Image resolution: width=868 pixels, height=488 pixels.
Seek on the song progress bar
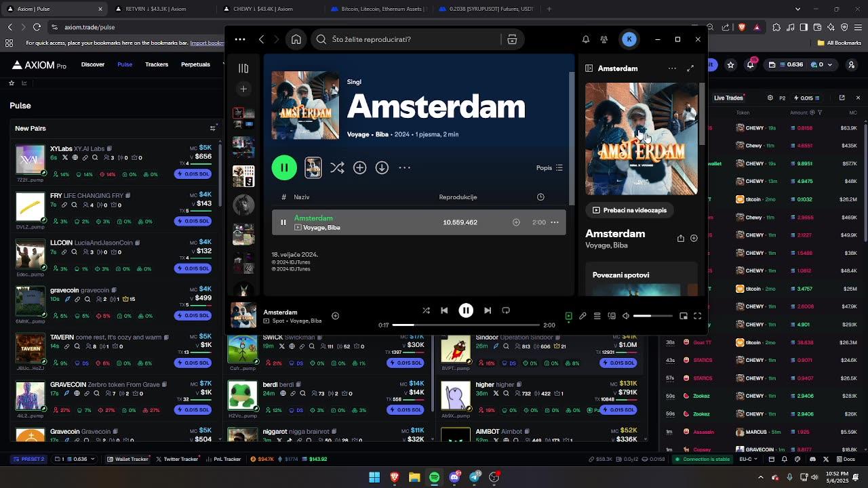[466, 325]
